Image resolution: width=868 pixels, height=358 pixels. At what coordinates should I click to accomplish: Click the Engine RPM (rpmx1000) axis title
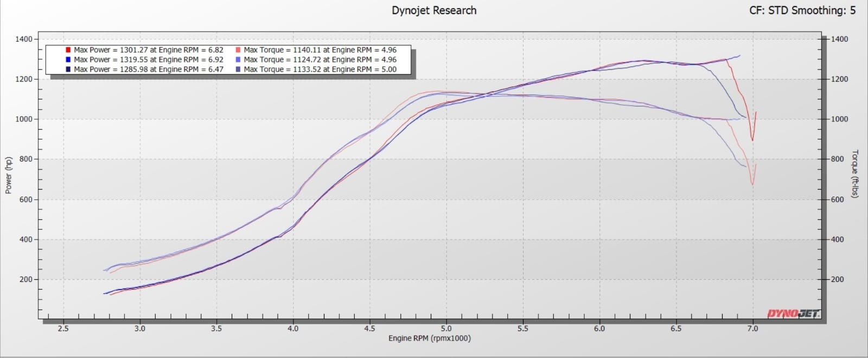tap(429, 338)
